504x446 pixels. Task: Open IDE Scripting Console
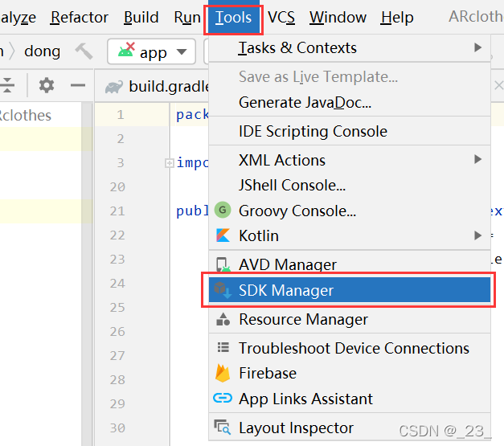350,131
